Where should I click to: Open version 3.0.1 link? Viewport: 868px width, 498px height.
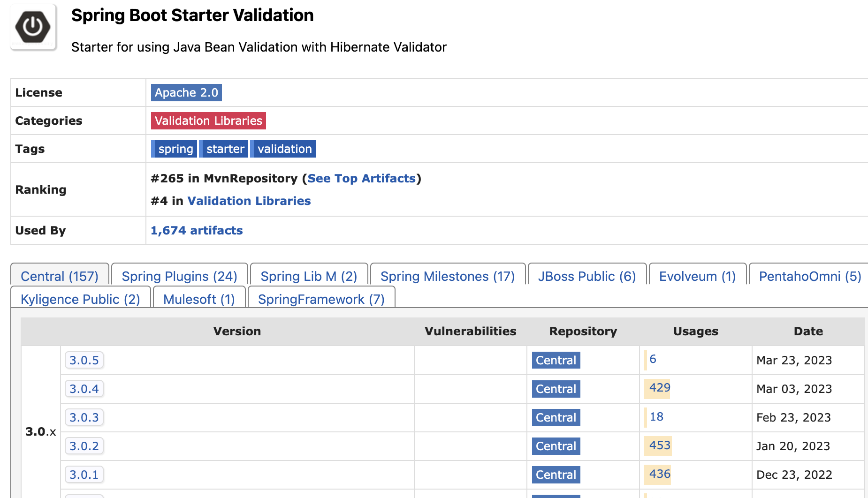pyautogui.click(x=84, y=475)
